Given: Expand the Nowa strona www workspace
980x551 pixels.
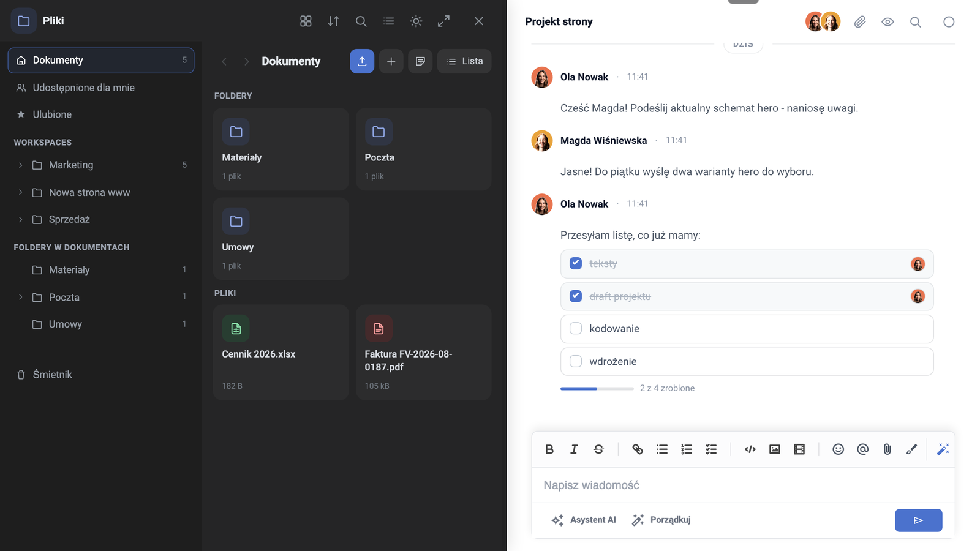Looking at the screenshot, I should pyautogui.click(x=20, y=192).
